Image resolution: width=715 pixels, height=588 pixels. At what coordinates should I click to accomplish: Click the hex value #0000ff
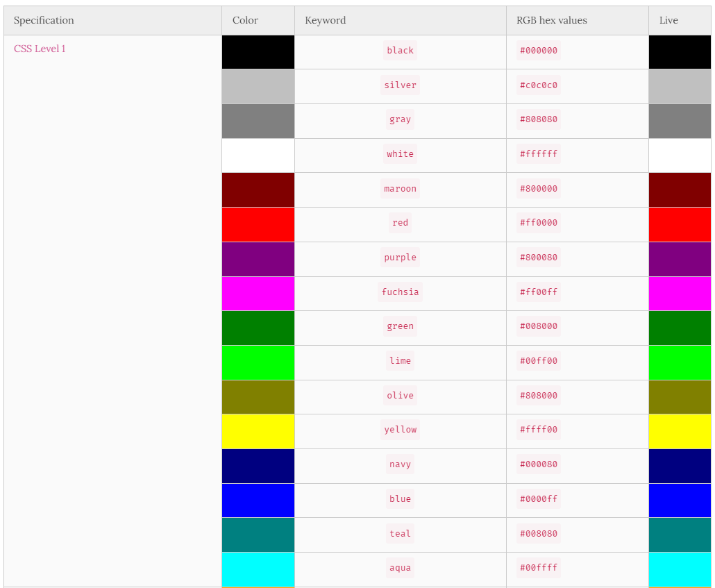539,498
